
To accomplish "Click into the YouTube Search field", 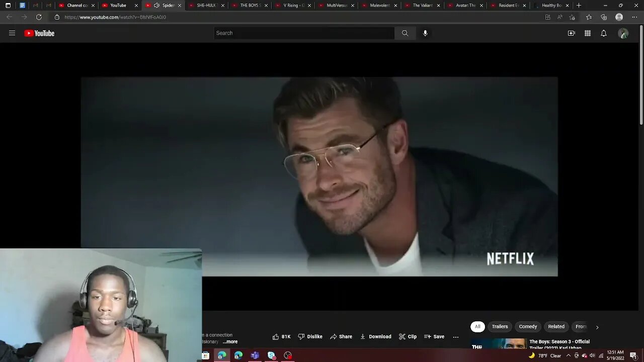I will pos(304,33).
